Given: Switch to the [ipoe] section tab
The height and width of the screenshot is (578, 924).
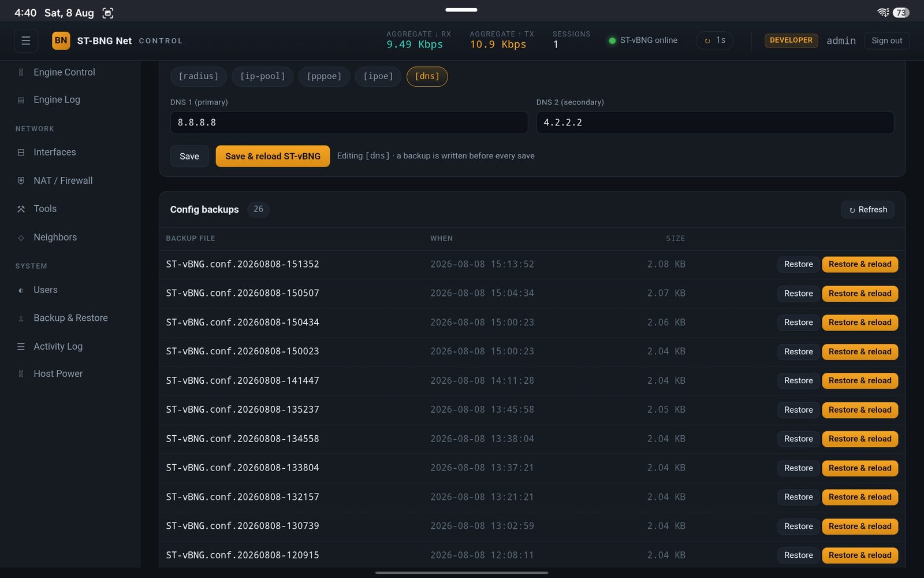Looking at the screenshot, I should [x=378, y=76].
